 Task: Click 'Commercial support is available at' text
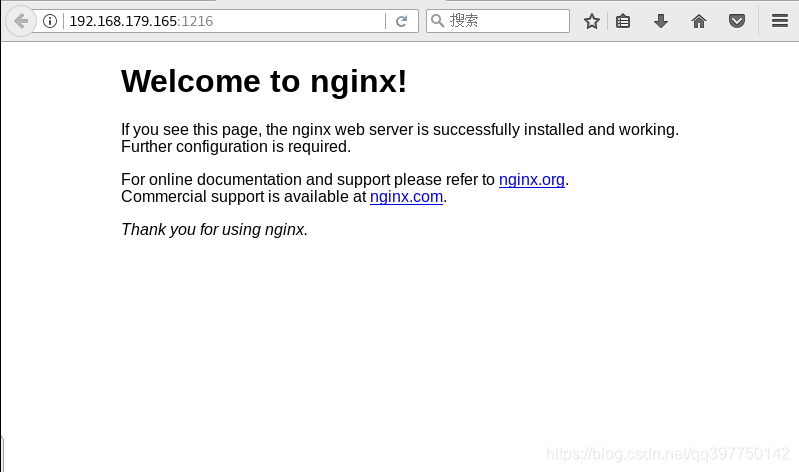pyautogui.click(x=244, y=196)
